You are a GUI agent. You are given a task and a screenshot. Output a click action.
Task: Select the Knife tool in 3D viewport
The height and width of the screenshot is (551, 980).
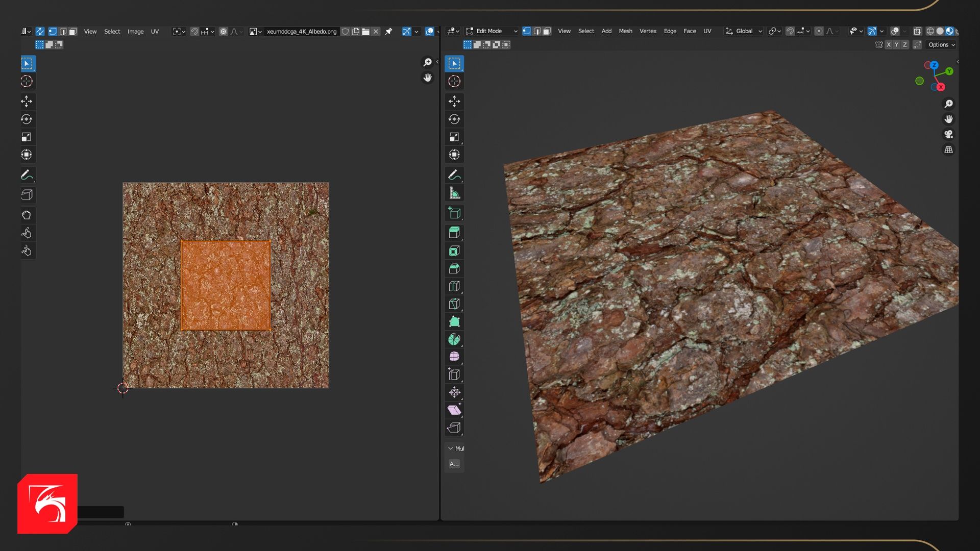tap(454, 304)
